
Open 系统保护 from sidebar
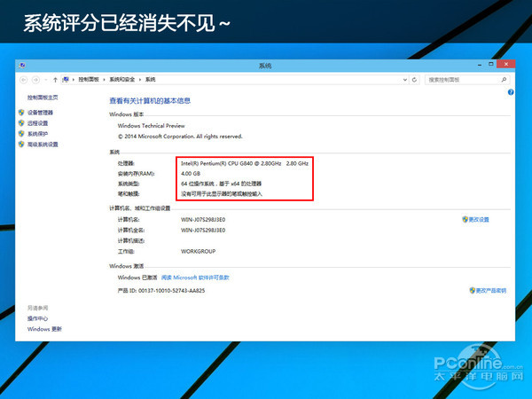point(37,134)
